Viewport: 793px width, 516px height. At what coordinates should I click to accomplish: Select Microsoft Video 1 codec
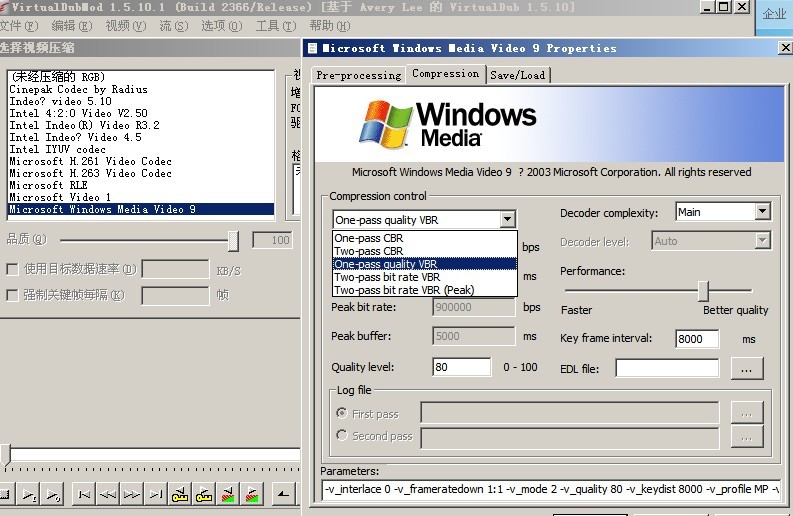pos(141,197)
